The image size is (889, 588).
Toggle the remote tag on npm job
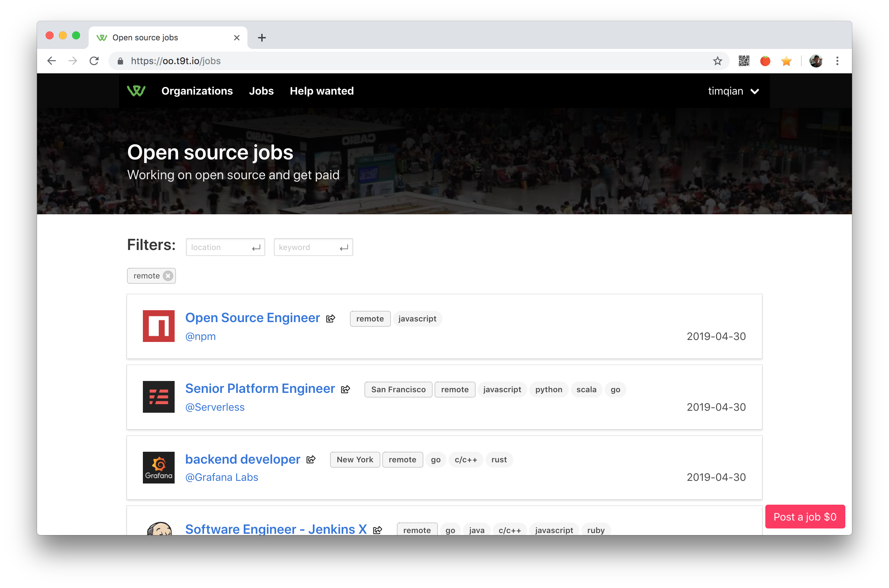[370, 319]
